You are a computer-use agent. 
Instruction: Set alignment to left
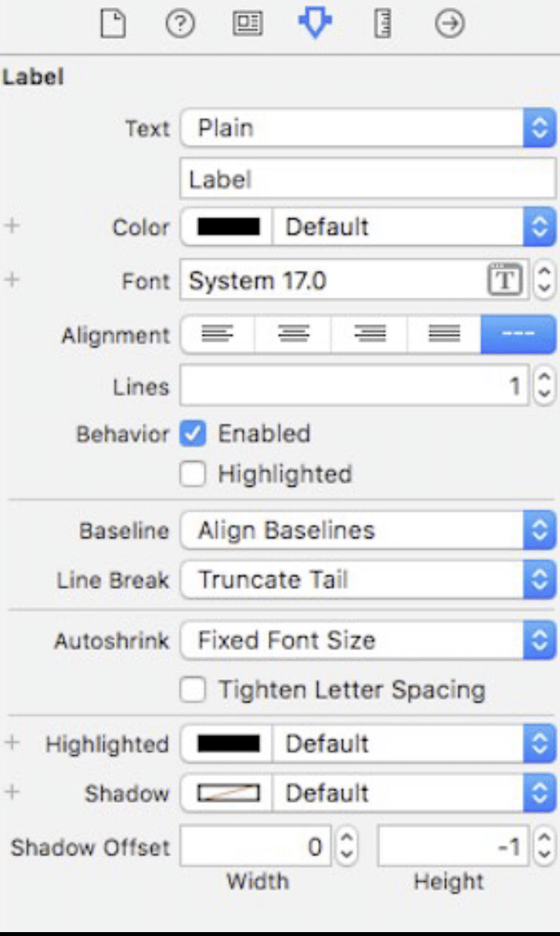tap(218, 334)
